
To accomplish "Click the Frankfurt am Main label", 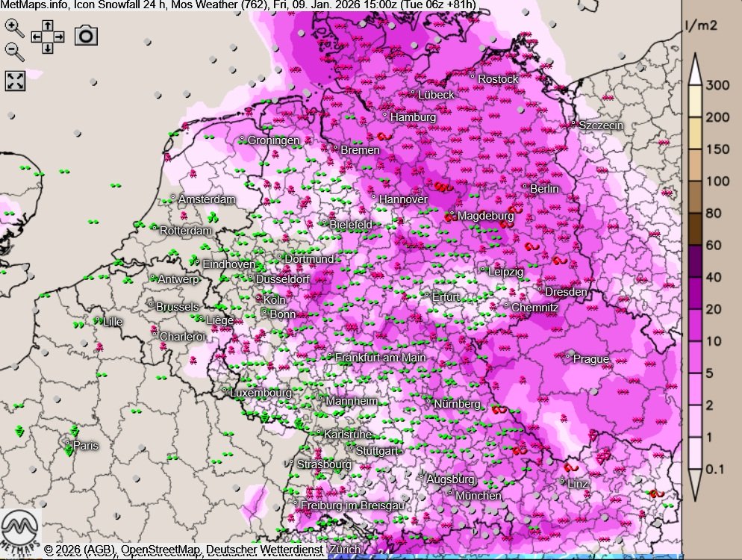I will coord(380,358).
